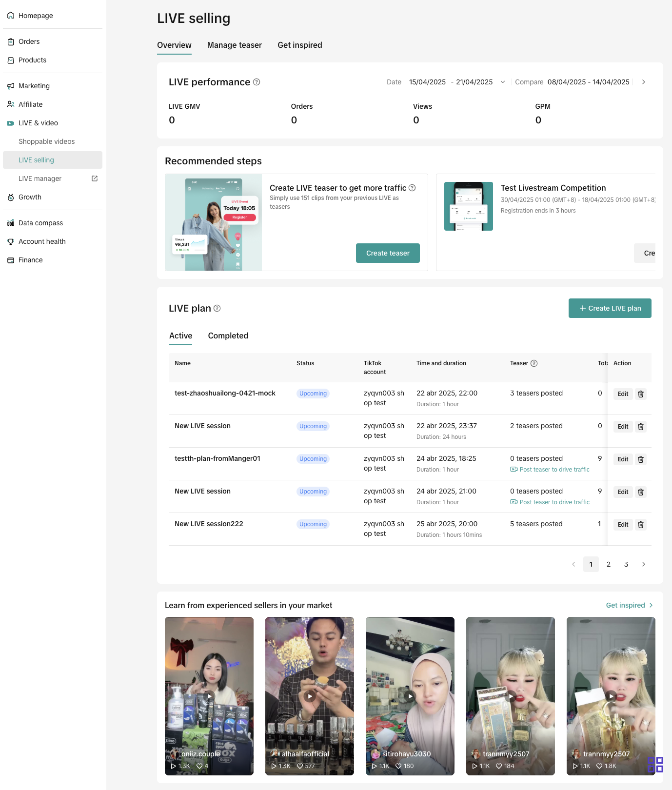Delete New LIVE session222 via trash icon
Screen dimensions: 672x790
(x=641, y=525)
